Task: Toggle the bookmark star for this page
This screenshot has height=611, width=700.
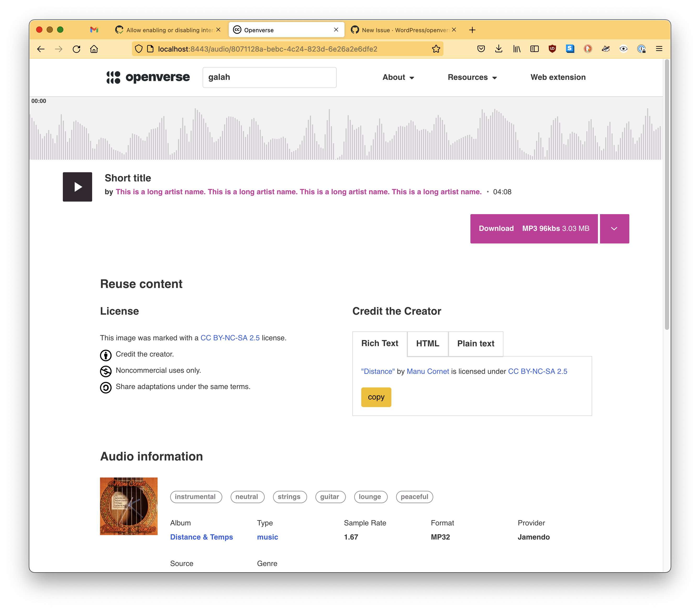Action: 436,49
